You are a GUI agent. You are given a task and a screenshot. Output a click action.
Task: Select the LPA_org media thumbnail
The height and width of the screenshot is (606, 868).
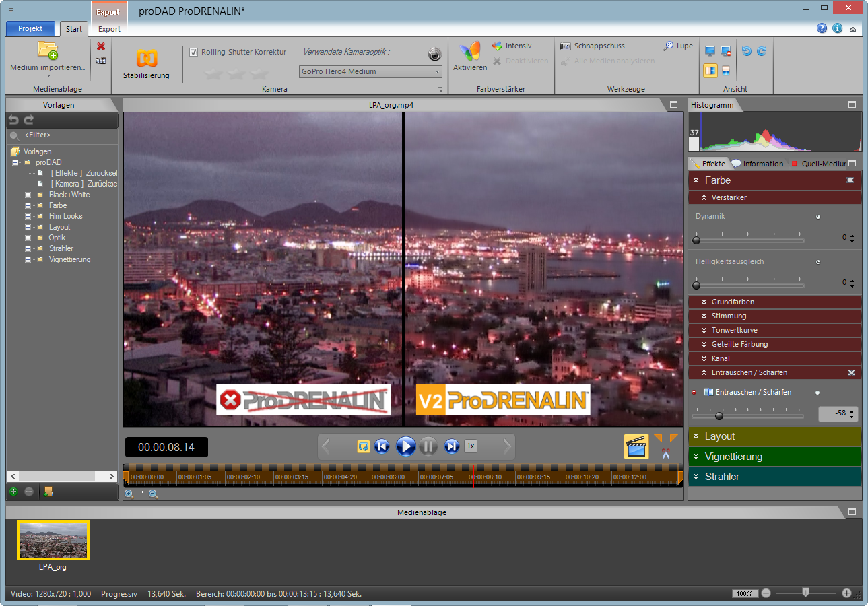click(x=53, y=541)
